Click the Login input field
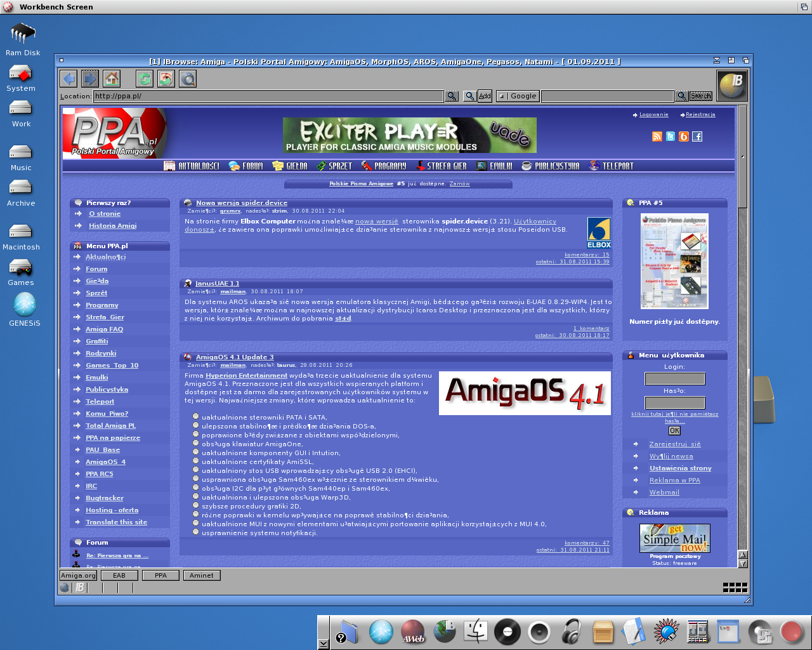Viewport: 812px width, 650px height. coord(675,379)
